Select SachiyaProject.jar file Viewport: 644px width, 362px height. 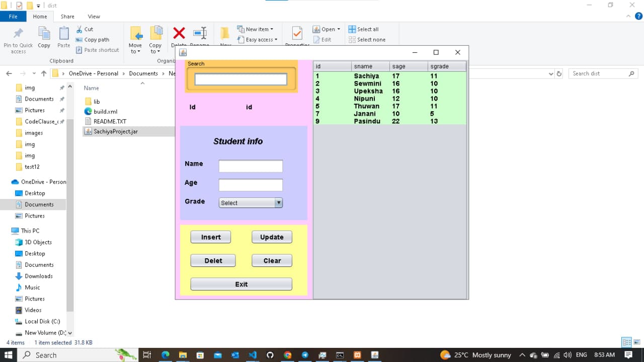[x=115, y=131]
